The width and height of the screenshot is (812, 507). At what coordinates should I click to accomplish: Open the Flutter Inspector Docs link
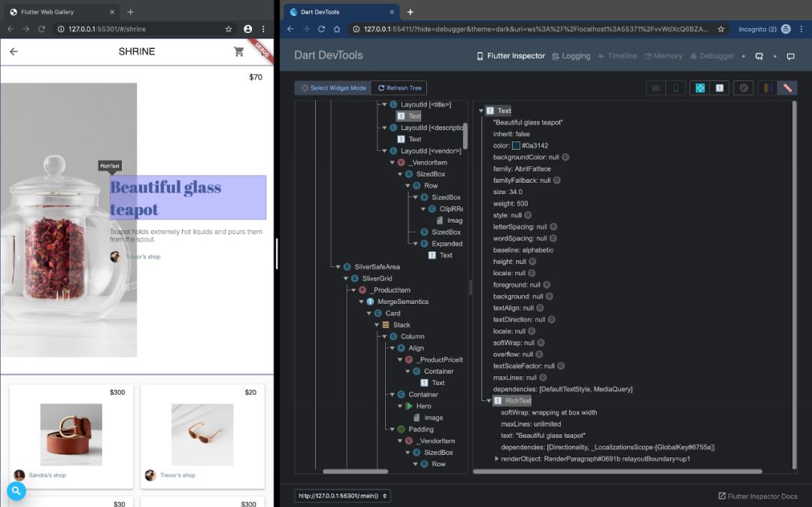tap(758, 496)
